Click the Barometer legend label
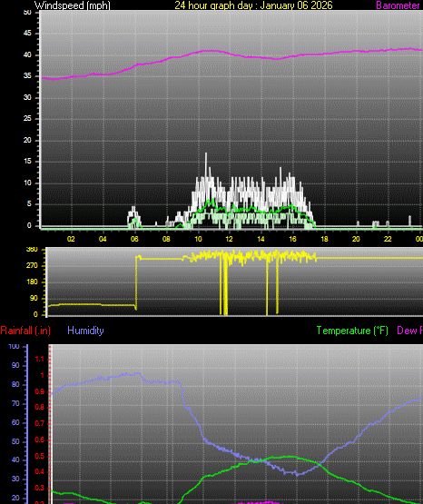This screenshot has height=504, width=423. (398, 5)
